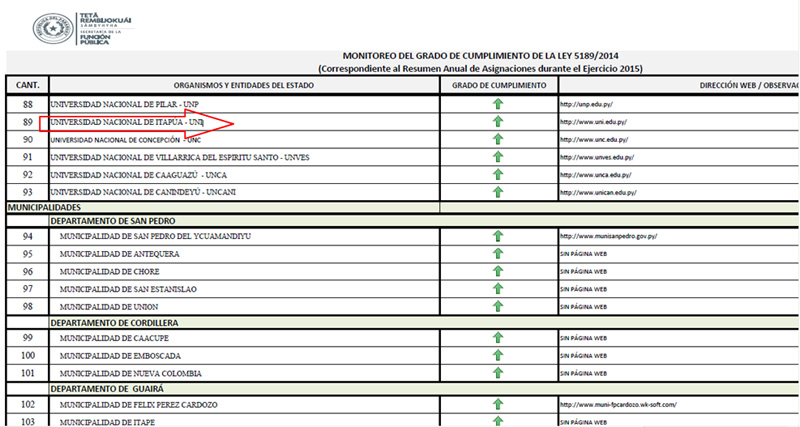Open the munisanpedro.gov.py link
This screenshot has width=800, height=427.
point(608,237)
